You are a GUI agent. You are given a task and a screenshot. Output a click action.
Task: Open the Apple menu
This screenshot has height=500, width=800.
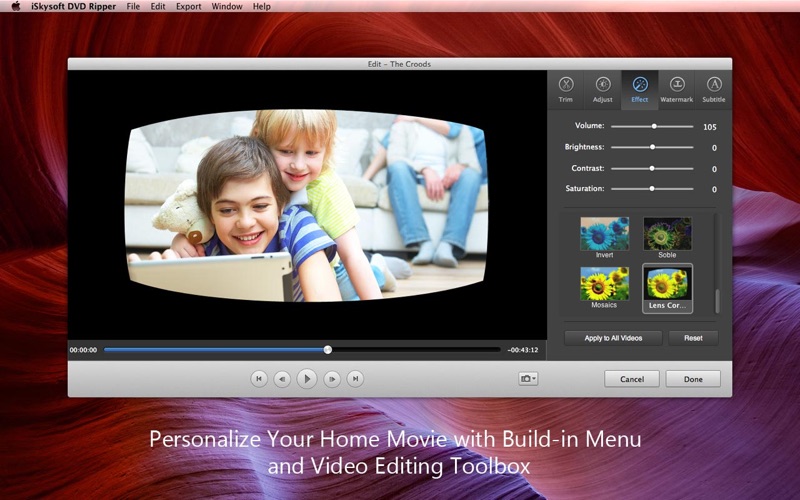16,6
